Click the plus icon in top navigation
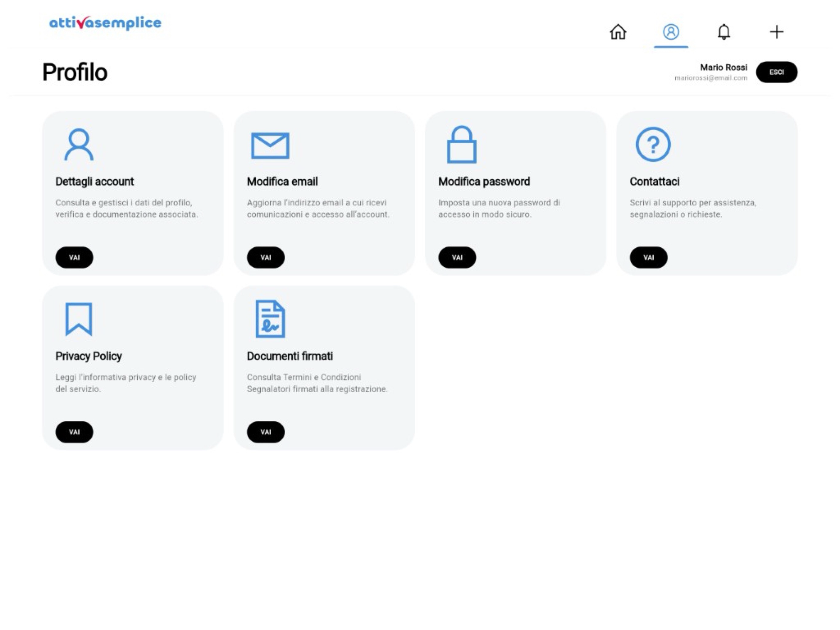This screenshot has width=840, height=630. click(776, 32)
